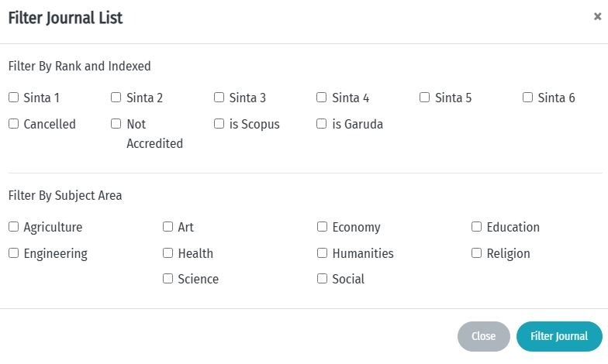Check the Art subject checkbox
Viewport: 608px width, 364px height.
[x=168, y=227]
